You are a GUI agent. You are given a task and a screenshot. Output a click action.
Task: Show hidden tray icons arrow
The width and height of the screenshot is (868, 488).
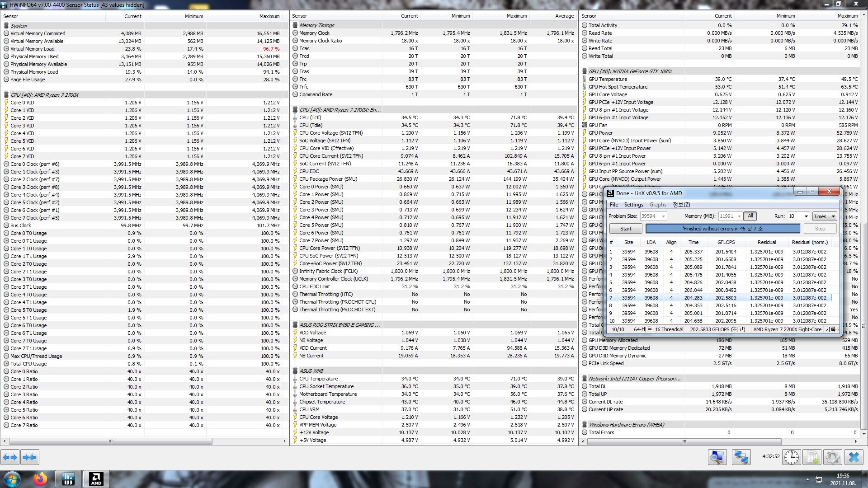tap(807, 479)
